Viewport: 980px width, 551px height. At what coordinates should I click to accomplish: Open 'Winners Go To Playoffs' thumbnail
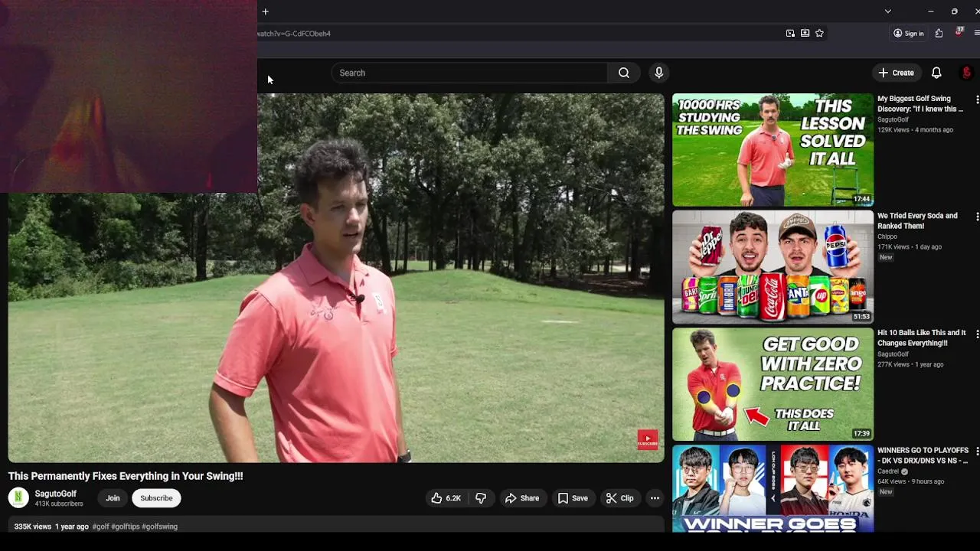[773, 488]
